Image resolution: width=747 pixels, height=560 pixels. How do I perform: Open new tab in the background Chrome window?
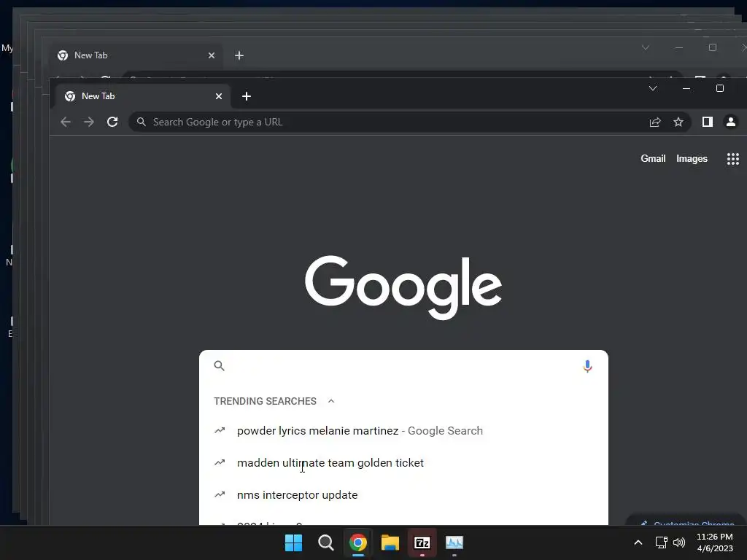[x=239, y=55]
